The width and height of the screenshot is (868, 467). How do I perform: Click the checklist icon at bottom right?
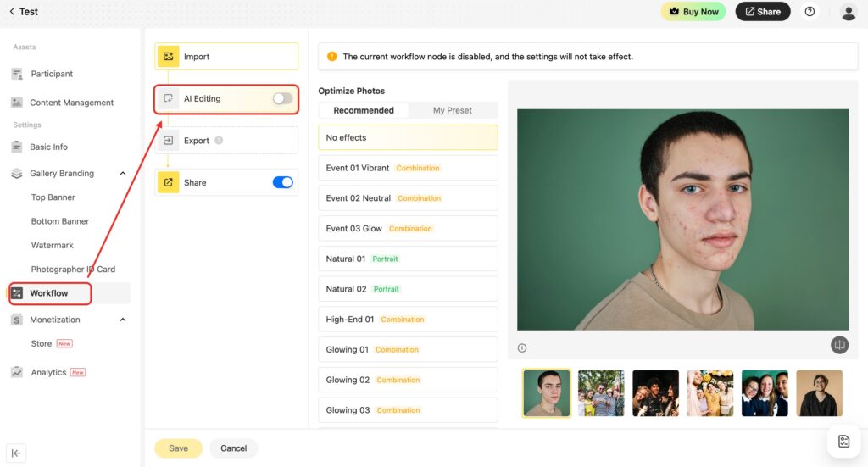pyautogui.click(x=843, y=441)
